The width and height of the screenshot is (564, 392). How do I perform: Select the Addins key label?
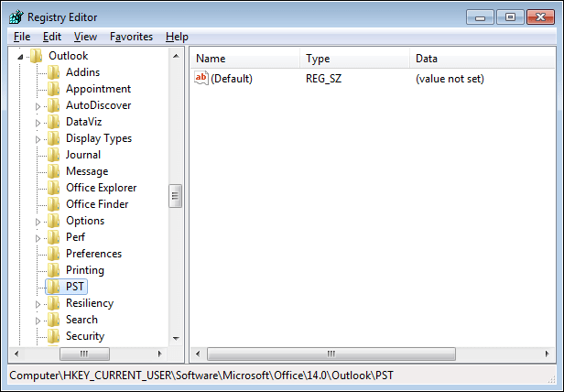click(x=82, y=72)
